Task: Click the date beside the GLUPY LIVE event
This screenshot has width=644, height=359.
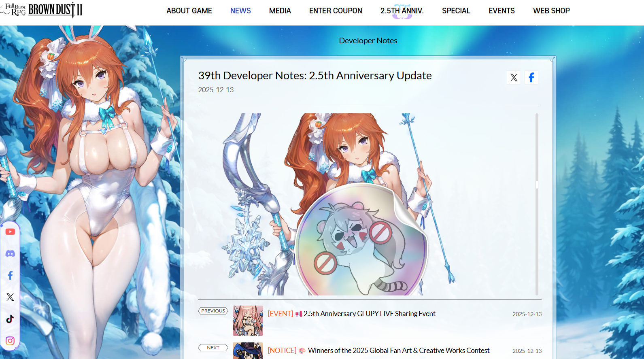Action: point(527,314)
